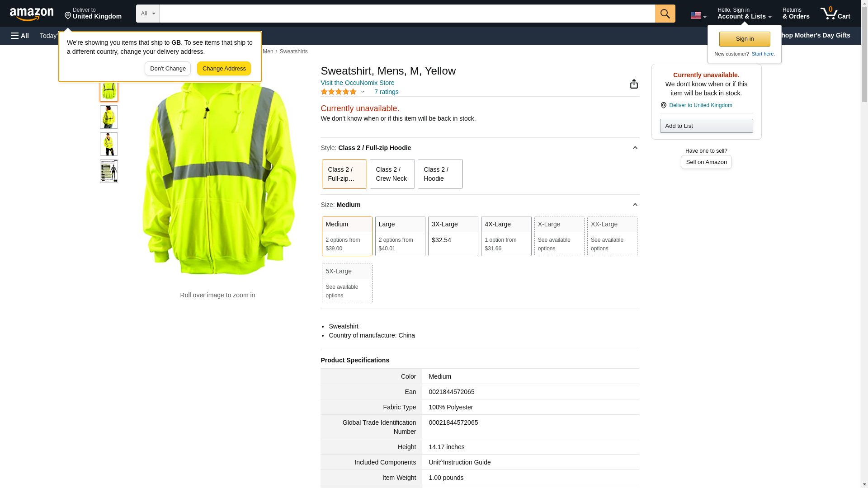Open the All hamburger menu
Image resolution: width=868 pixels, height=488 pixels.
coord(20,36)
